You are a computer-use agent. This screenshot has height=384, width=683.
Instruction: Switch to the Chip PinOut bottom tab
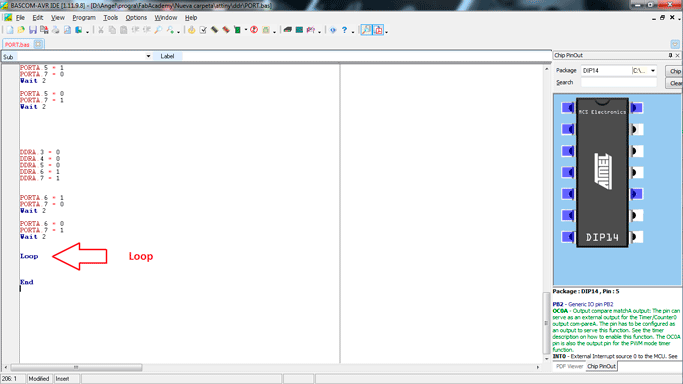[x=602, y=367]
